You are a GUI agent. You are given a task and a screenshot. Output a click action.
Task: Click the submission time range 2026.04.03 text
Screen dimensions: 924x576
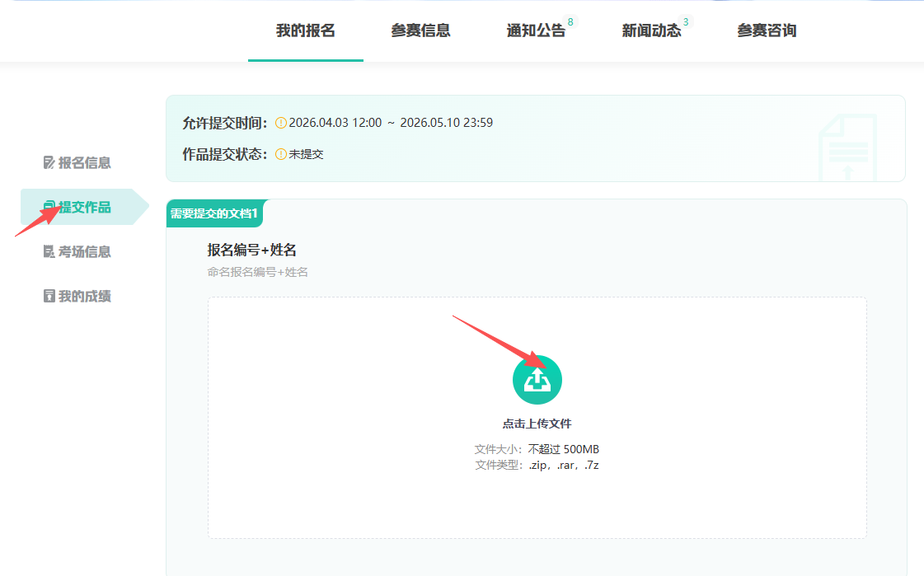(x=391, y=123)
